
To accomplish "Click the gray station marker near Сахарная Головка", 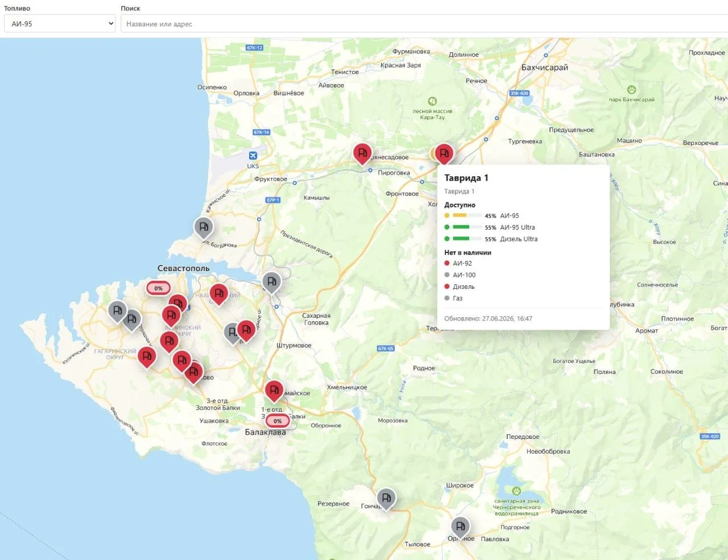I will point(271,282).
